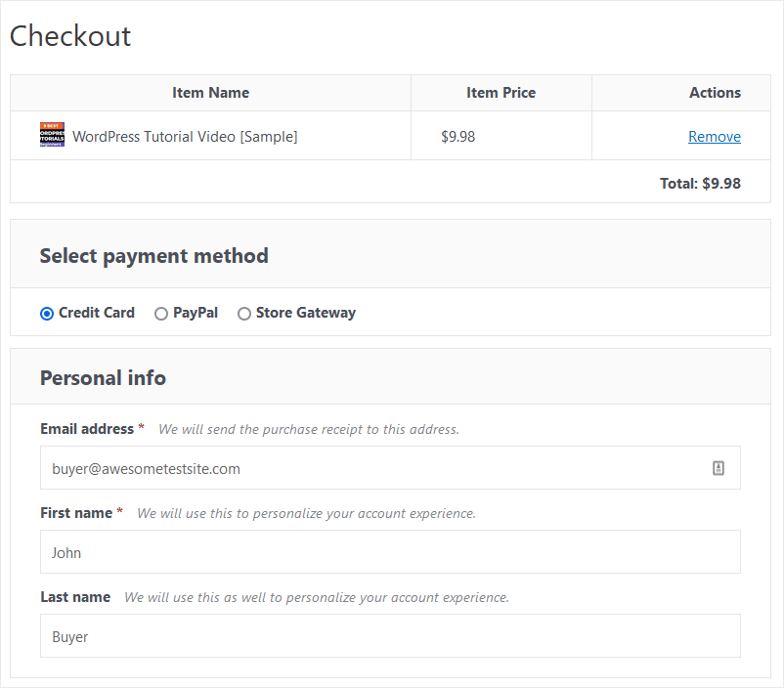Click the Personal info section header
784x688 pixels.
click(x=103, y=377)
